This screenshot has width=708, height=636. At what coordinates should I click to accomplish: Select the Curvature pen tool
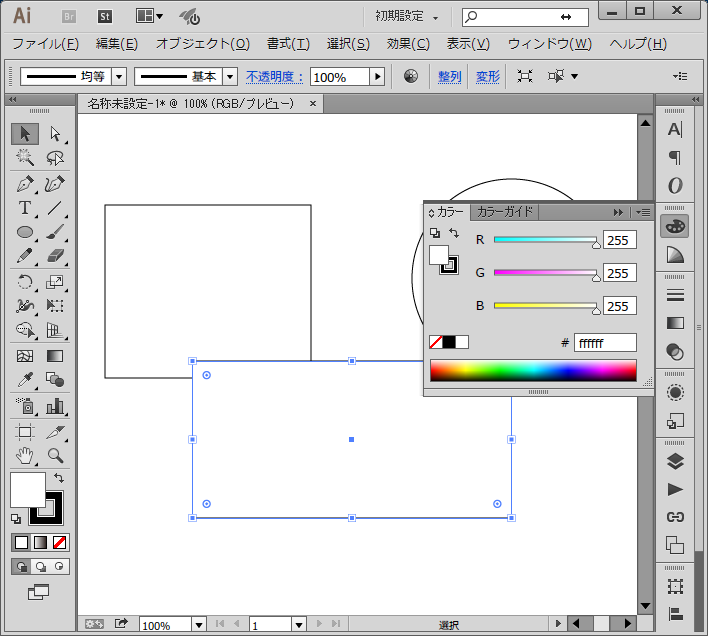(x=55, y=184)
